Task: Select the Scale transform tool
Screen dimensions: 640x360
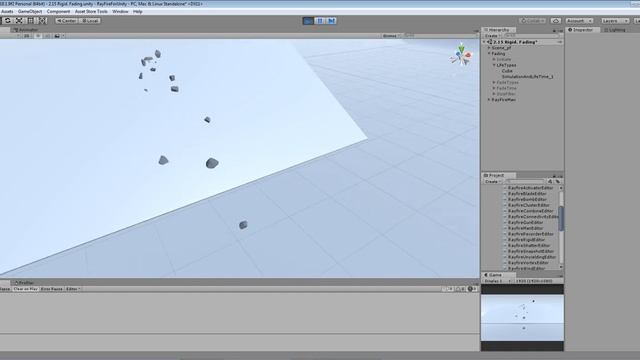Action: point(19,20)
